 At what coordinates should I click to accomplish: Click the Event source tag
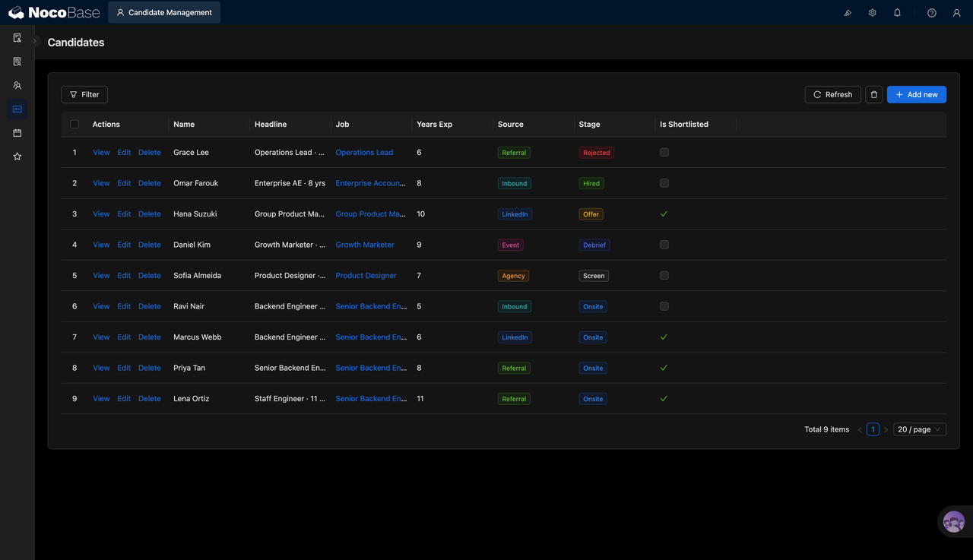511,245
